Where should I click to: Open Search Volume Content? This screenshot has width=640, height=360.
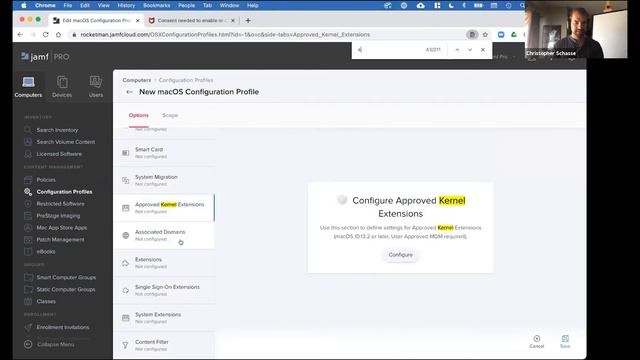click(x=66, y=142)
